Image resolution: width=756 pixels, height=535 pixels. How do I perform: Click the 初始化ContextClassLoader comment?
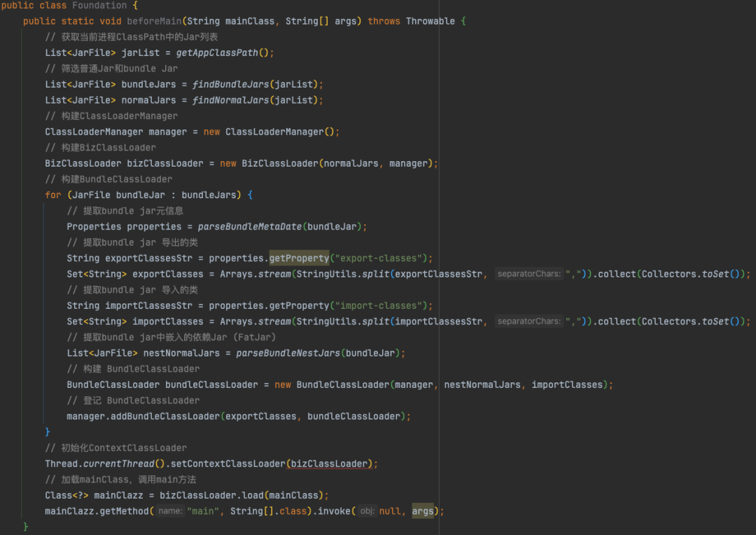coord(115,447)
